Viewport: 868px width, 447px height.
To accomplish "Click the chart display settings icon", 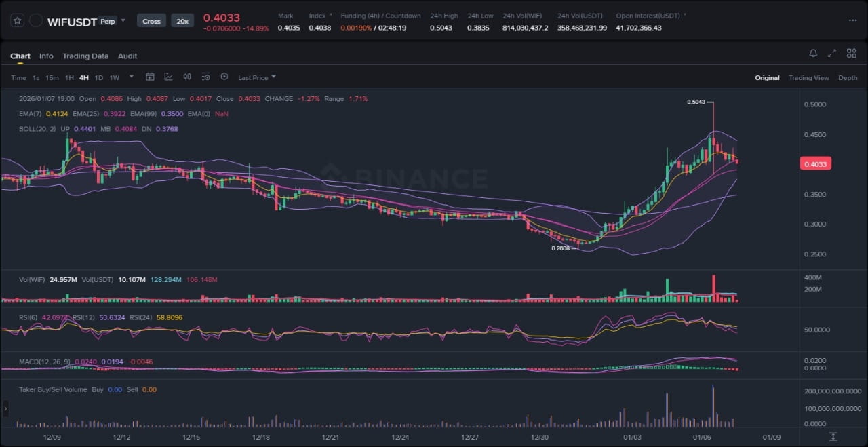I will click(205, 77).
